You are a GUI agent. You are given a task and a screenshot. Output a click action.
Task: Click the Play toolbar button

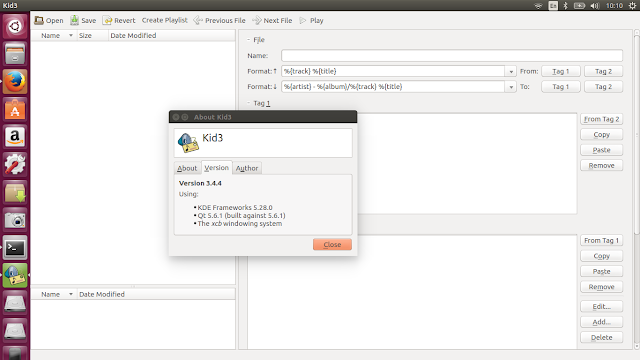311,20
